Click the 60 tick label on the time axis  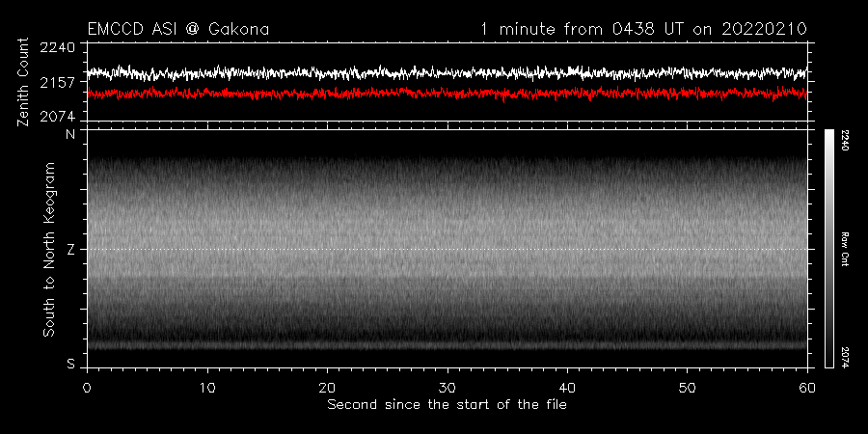[807, 387]
